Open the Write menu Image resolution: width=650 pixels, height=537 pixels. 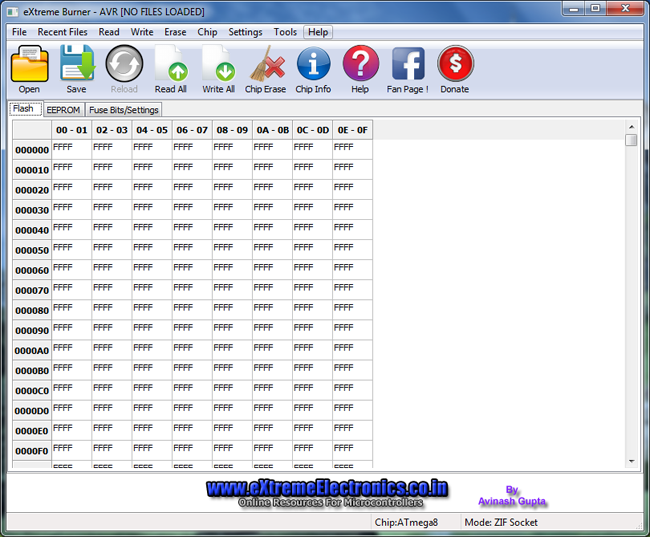coord(142,32)
